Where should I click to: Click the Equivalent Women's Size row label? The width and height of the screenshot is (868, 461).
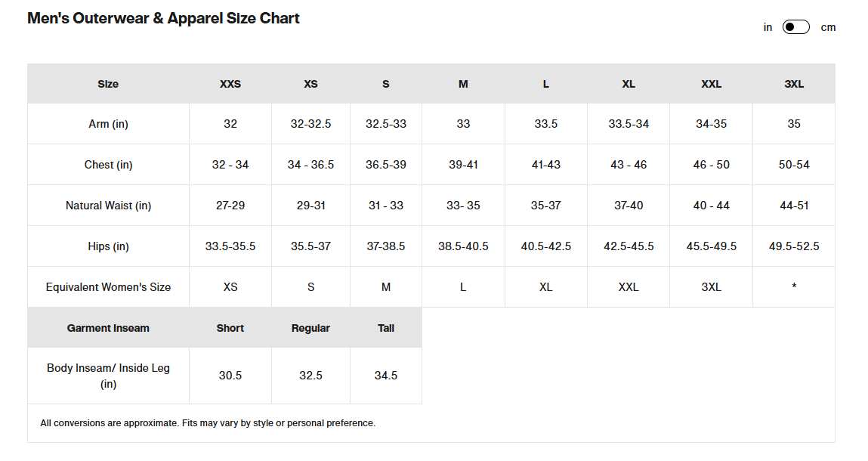click(x=108, y=287)
